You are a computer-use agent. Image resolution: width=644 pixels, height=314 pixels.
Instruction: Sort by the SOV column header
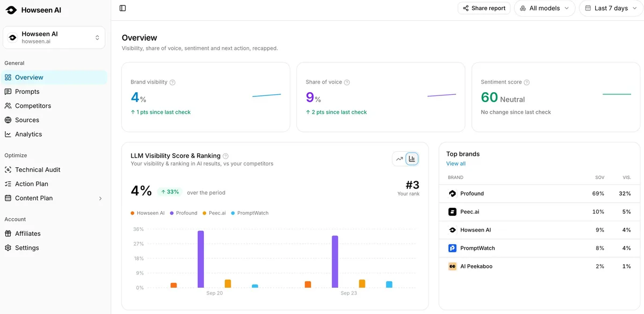(x=599, y=177)
